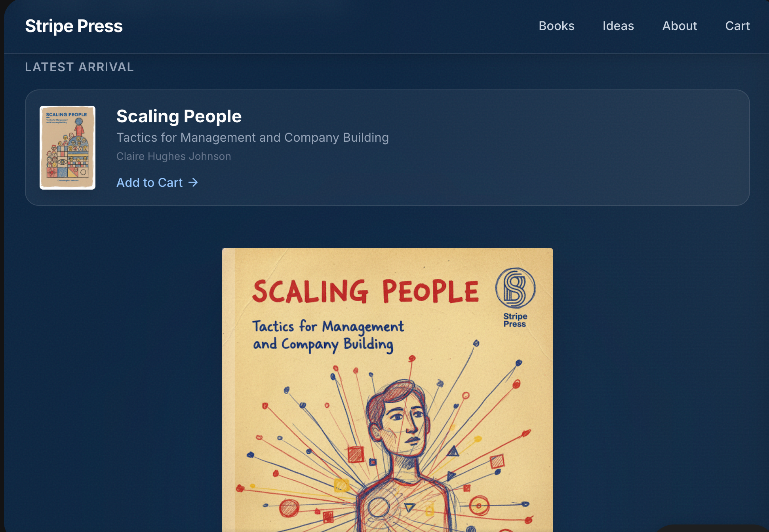Click the Scaling People title heading
769x532 pixels.
pos(179,116)
